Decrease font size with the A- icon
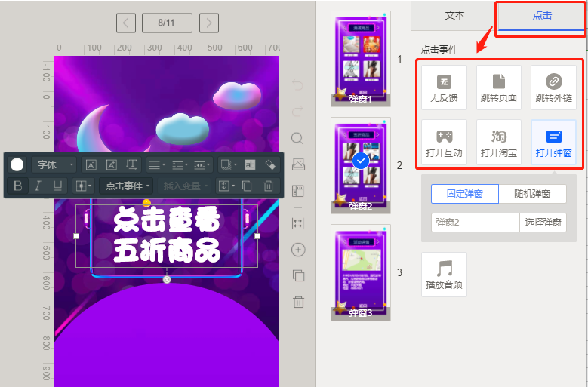Screen dimensions: 588x387 tap(91, 164)
